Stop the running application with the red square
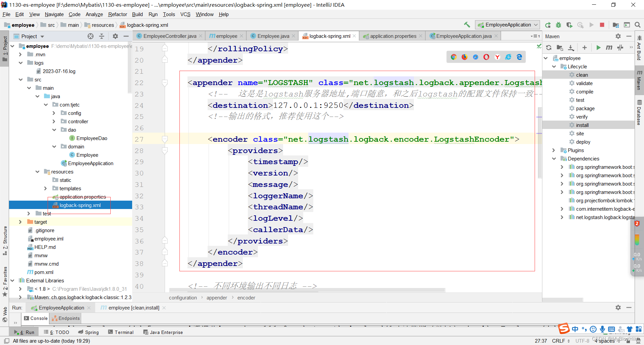The image size is (644, 345). tap(602, 25)
